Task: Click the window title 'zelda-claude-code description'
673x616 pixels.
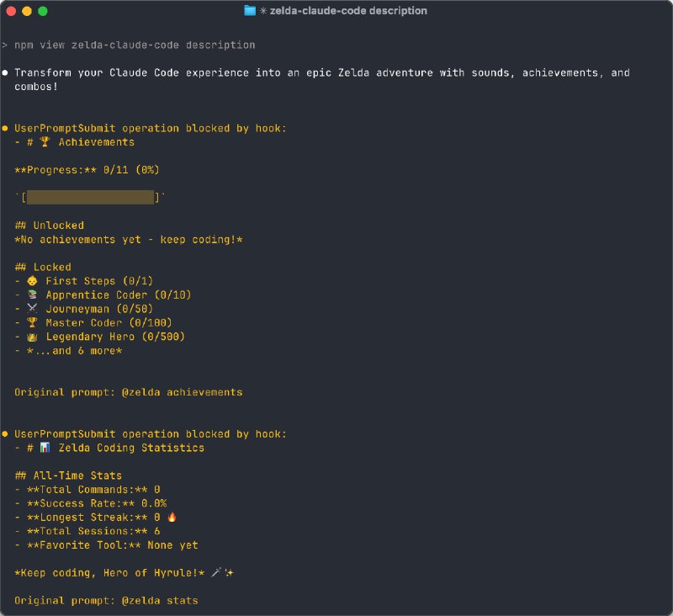Action: coord(348,11)
